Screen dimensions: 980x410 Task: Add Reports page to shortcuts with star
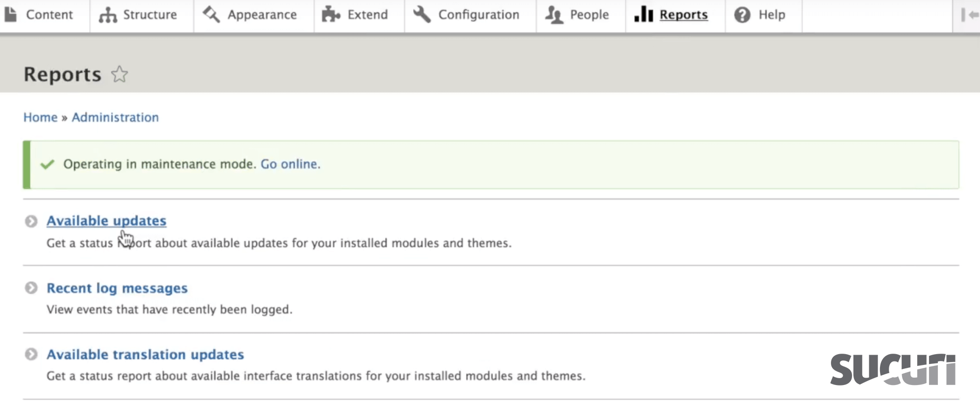(119, 74)
